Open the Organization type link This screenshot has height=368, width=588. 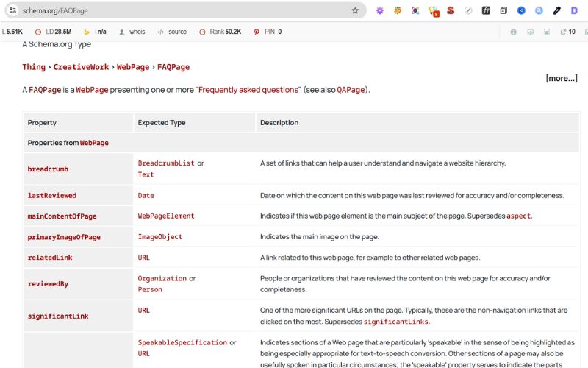(162, 278)
